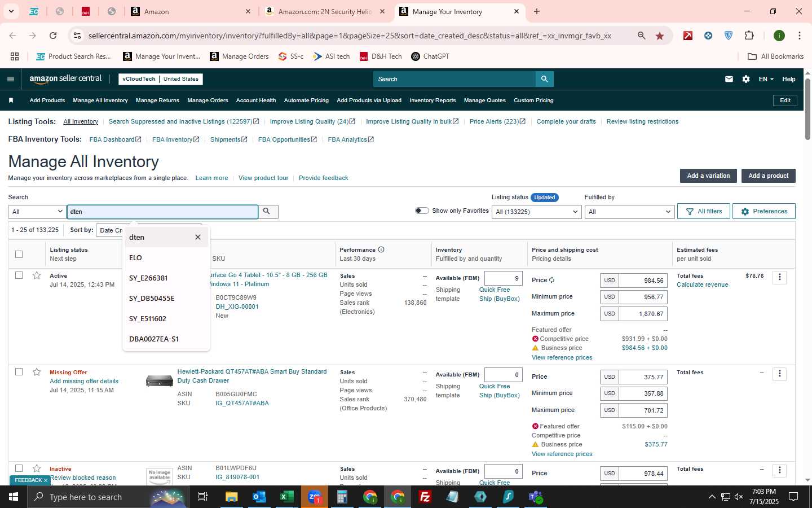This screenshot has width=812, height=508.
Task: Click the bookmark flag icon in navigation bar
Action: point(11,100)
